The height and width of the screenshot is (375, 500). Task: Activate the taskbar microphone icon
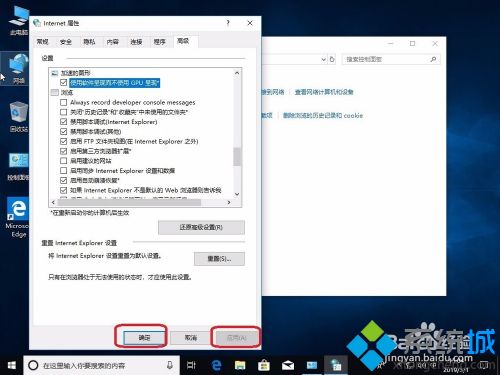170,365
